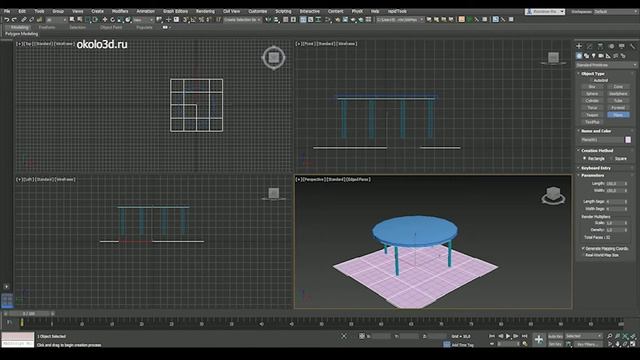
Task: Open the Hierarchy tab in command panel
Action: click(x=600, y=46)
